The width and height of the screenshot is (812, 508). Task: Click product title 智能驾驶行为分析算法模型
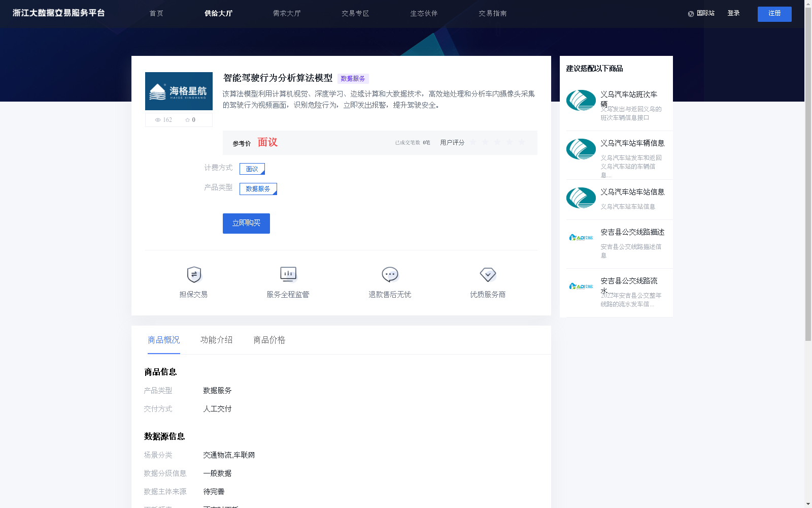278,78
